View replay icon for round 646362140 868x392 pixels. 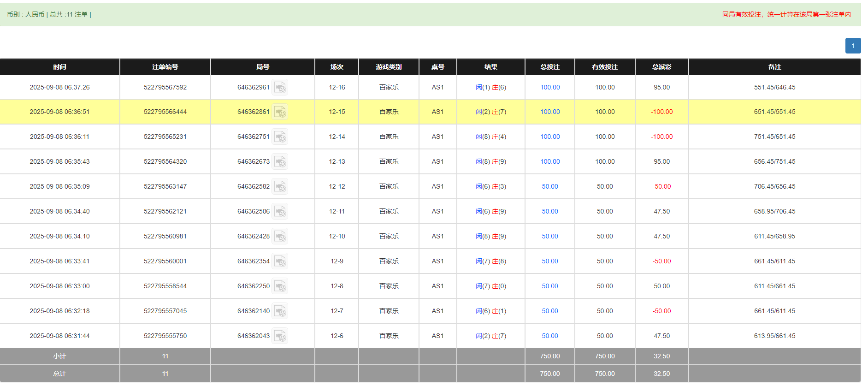[280, 311]
